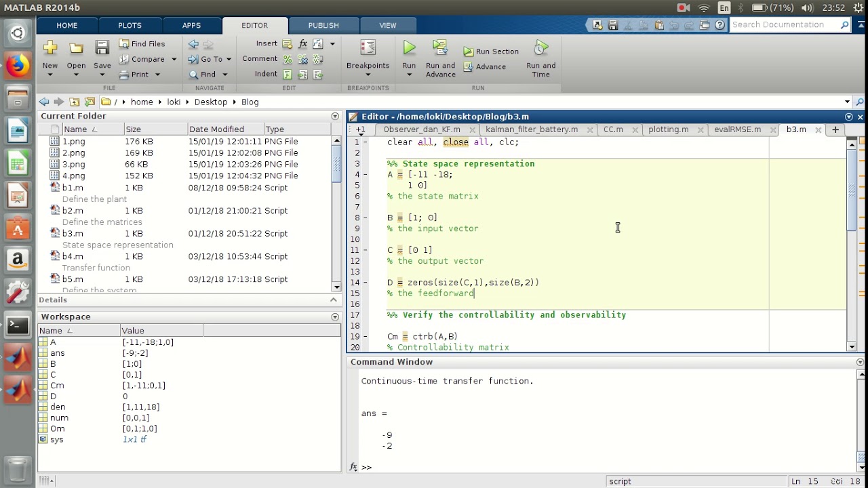Image resolution: width=868 pixels, height=488 pixels.
Task: Click the Decrease indent icon
Action: pos(317,75)
